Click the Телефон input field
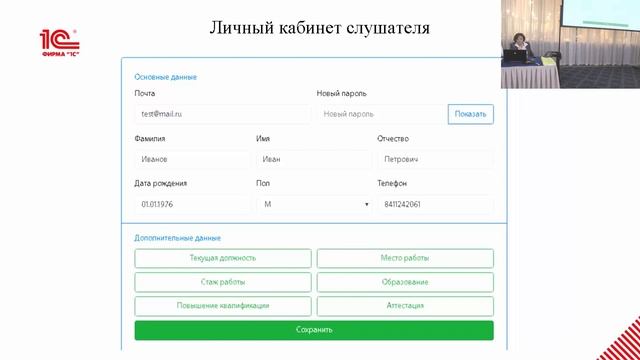The width and height of the screenshot is (640, 360). click(436, 204)
